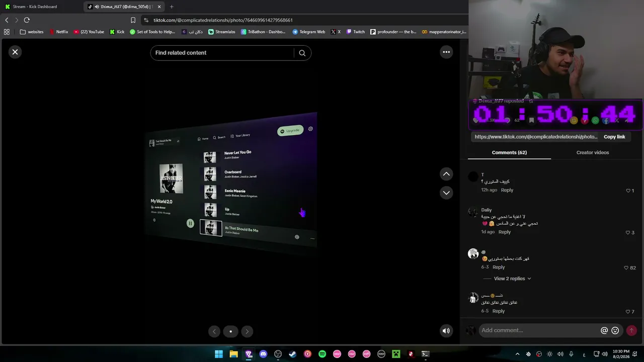Switch to the Creator videos tab
The width and height of the screenshot is (644, 362).
tap(593, 152)
